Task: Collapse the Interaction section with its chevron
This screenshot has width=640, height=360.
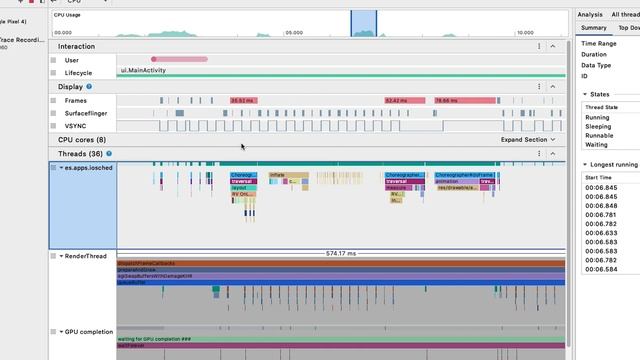Action: click(553, 47)
